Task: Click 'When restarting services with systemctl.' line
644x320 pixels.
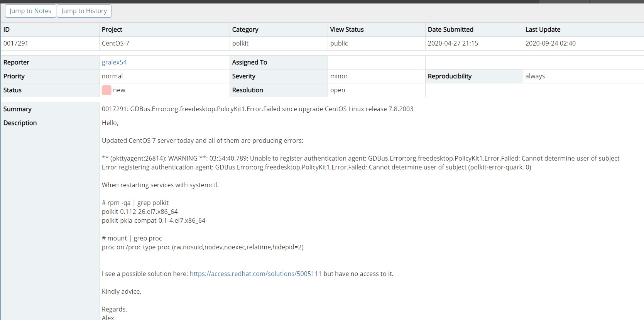Action: click(x=160, y=185)
